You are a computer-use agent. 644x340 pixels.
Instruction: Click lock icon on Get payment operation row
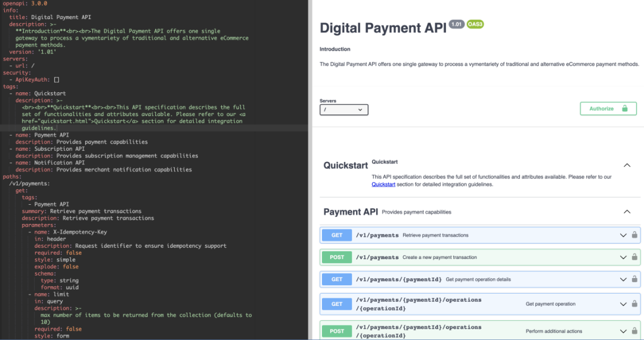[634, 304]
